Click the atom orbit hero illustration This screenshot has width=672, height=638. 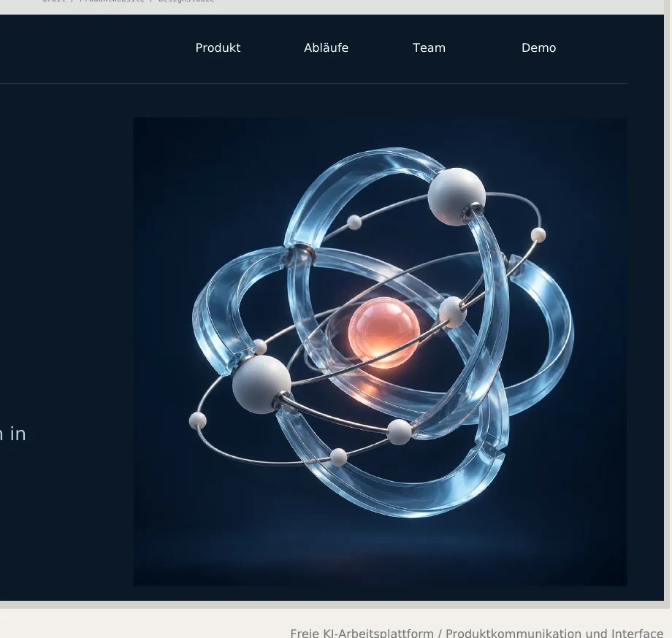pos(380,352)
